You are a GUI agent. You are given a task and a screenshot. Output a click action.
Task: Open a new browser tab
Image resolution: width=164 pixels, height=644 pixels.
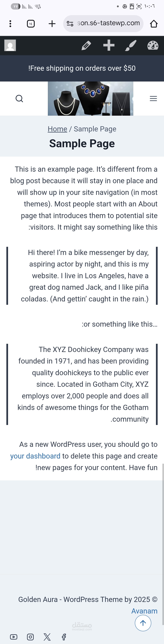point(52,24)
